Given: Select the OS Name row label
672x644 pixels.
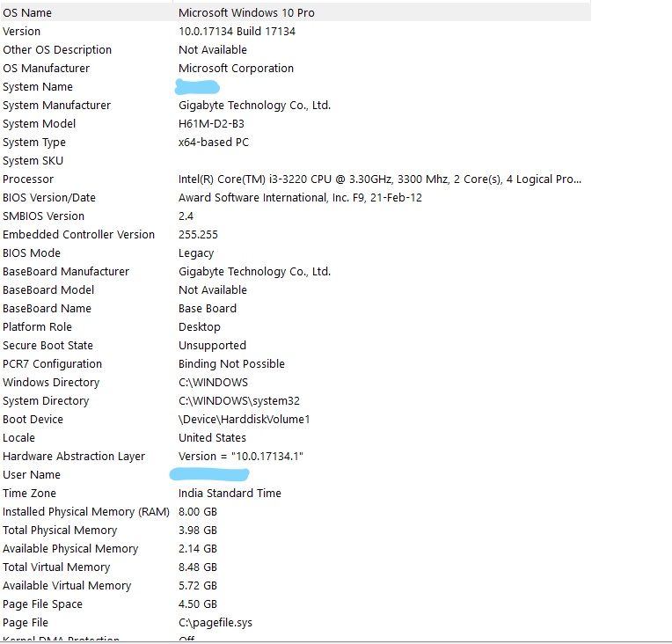Looking at the screenshot, I should 27,13.
